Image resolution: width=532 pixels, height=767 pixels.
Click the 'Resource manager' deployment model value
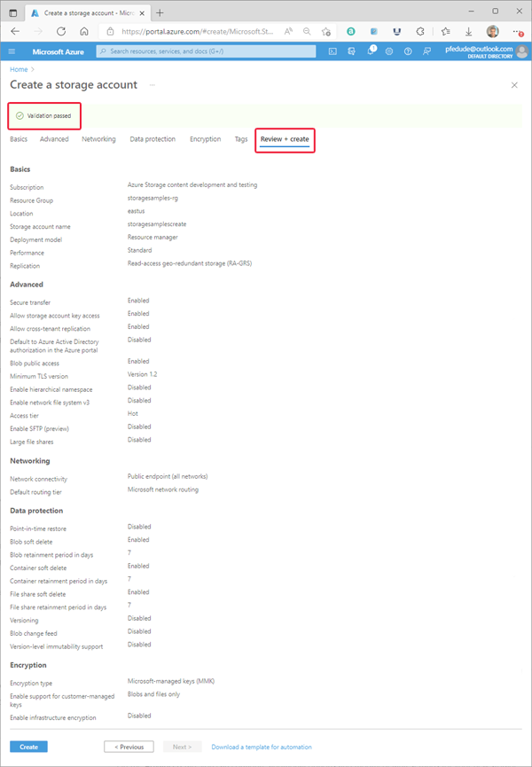click(153, 238)
